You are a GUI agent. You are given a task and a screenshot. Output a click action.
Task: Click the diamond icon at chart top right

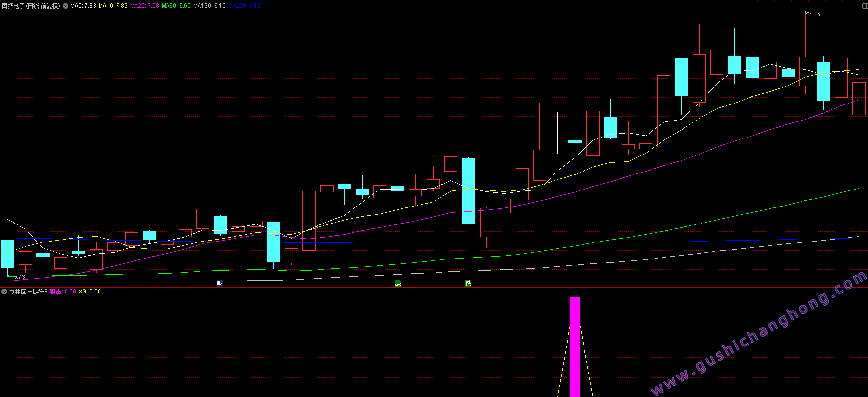point(856,6)
